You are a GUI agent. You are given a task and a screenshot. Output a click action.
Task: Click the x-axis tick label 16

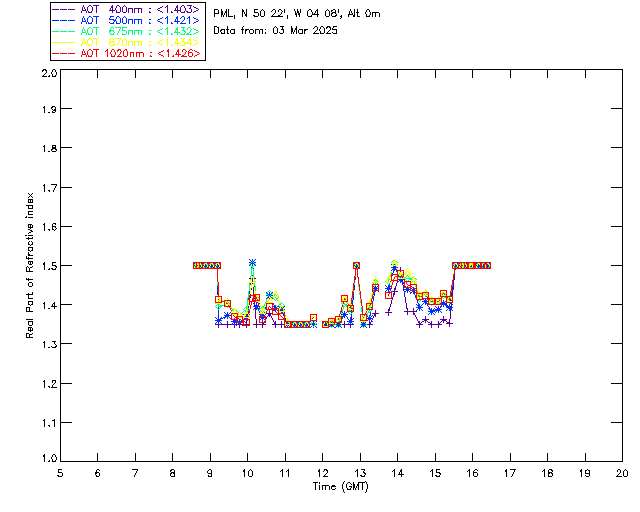(473, 473)
